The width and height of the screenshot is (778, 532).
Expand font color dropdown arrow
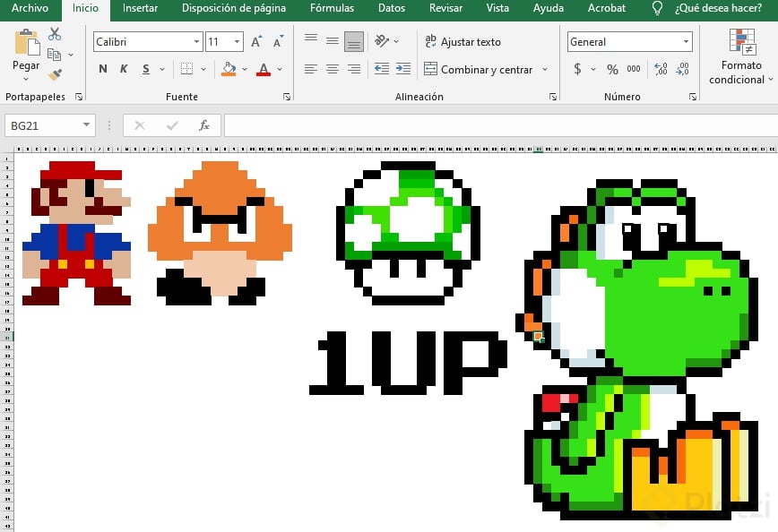click(x=280, y=69)
